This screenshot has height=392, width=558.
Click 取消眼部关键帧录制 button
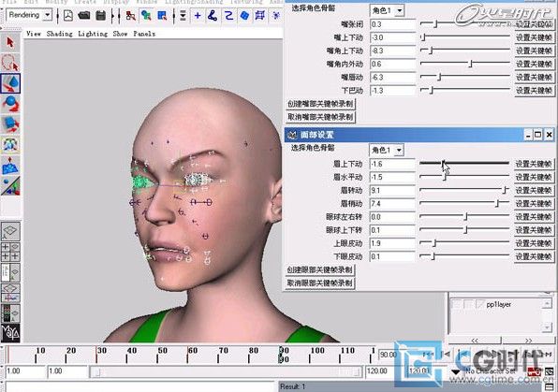(x=320, y=283)
